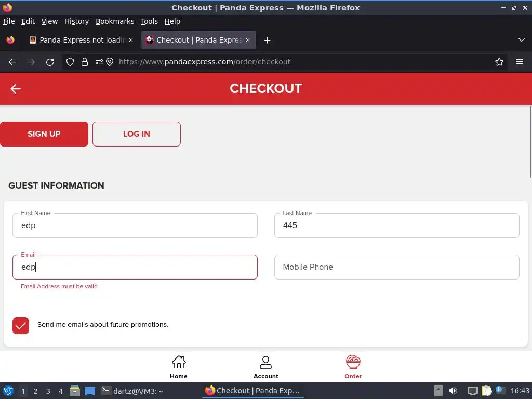
Task: Click the removable media eject tray icon
Action: coord(438,391)
